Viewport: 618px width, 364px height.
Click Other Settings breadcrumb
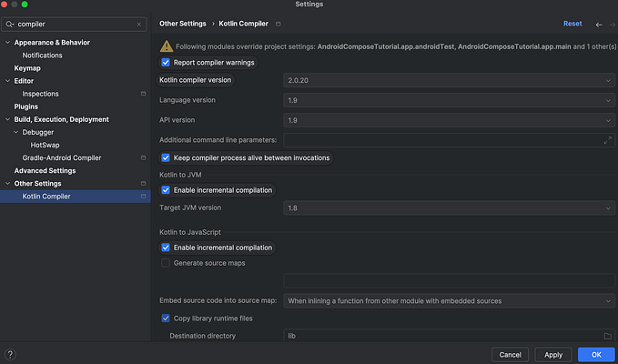coord(182,24)
